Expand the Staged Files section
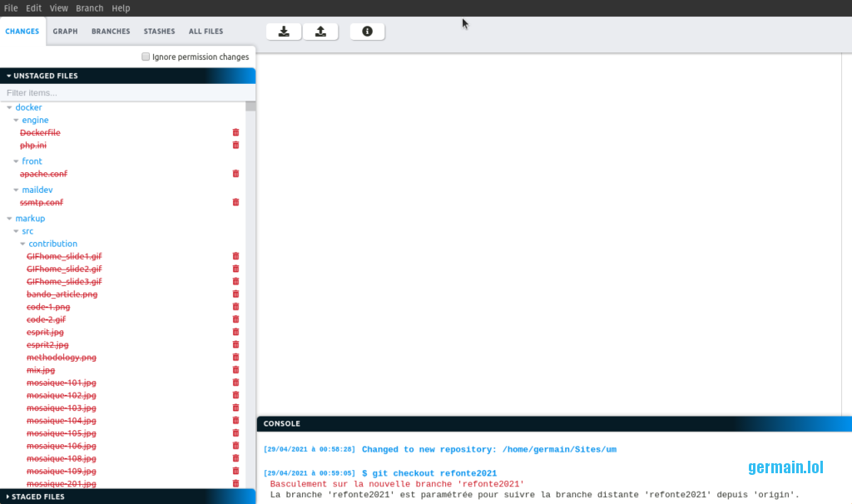 [x=37, y=497]
